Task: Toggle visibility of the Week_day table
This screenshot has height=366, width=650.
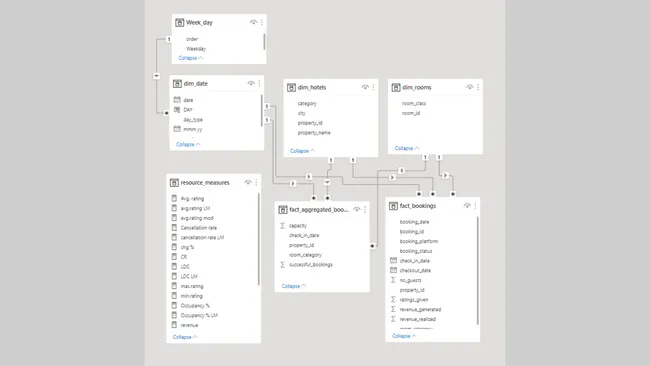Action: (253, 22)
